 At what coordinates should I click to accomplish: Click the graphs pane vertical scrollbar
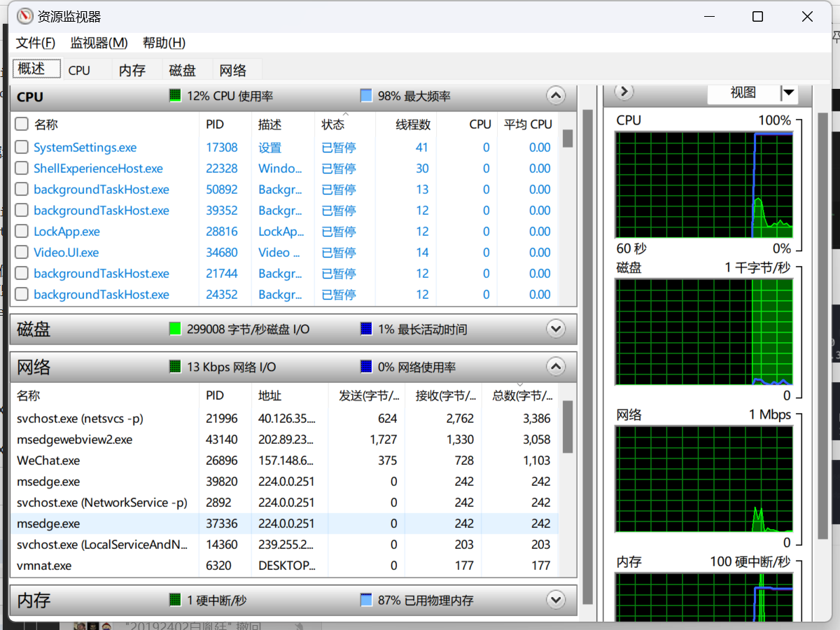tap(823, 325)
